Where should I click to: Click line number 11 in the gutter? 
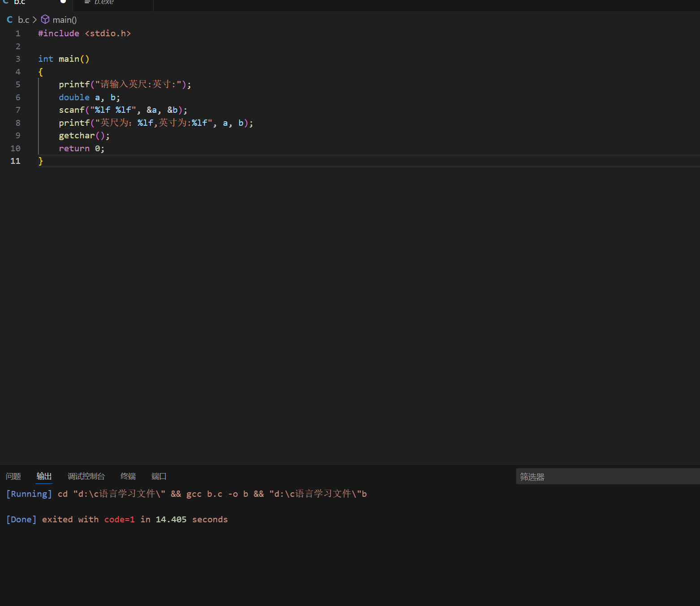(15, 161)
